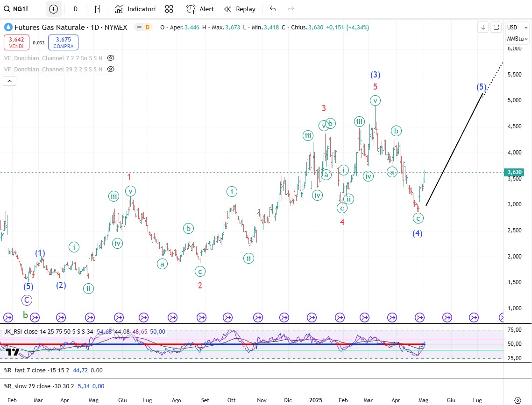Click the TradingView logo on chart
Viewport: 532px width, 405px height.
coord(13,352)
